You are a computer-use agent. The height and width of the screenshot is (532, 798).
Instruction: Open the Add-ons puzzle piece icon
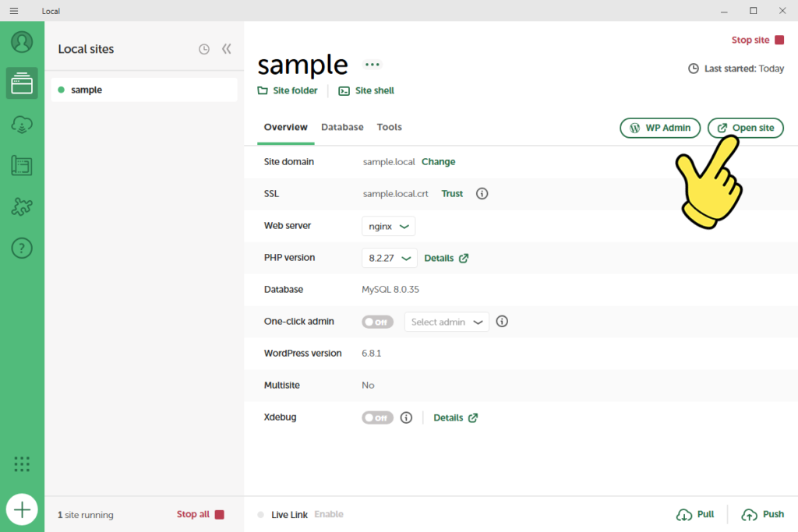22,207
